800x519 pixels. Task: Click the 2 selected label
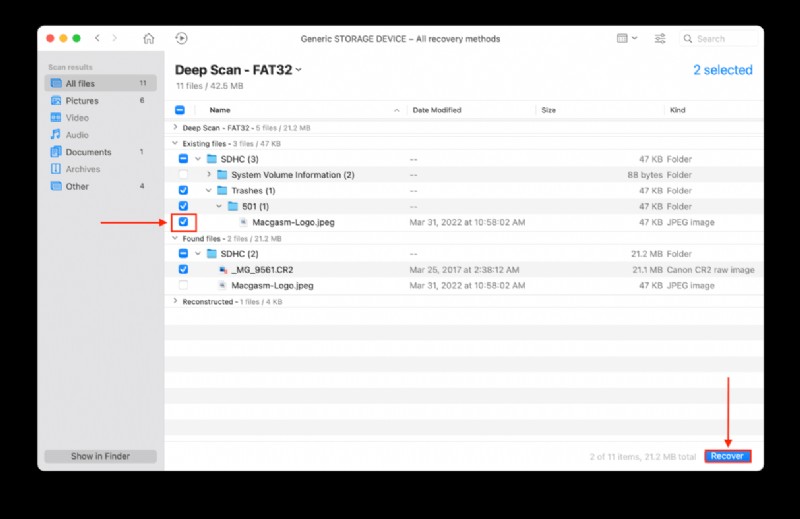coord(722,70)
